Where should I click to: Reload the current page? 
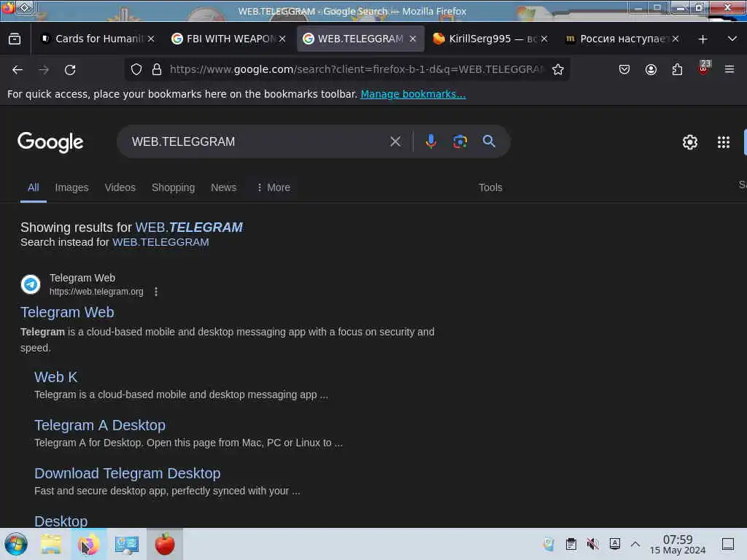coord(70,69)
